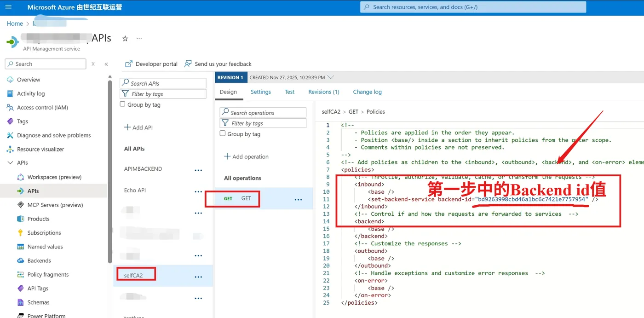Image resolution: width=644 pixels, height=318 pixels.
Task: Open more options ellipsis beside star
Action: pos(139,39)
